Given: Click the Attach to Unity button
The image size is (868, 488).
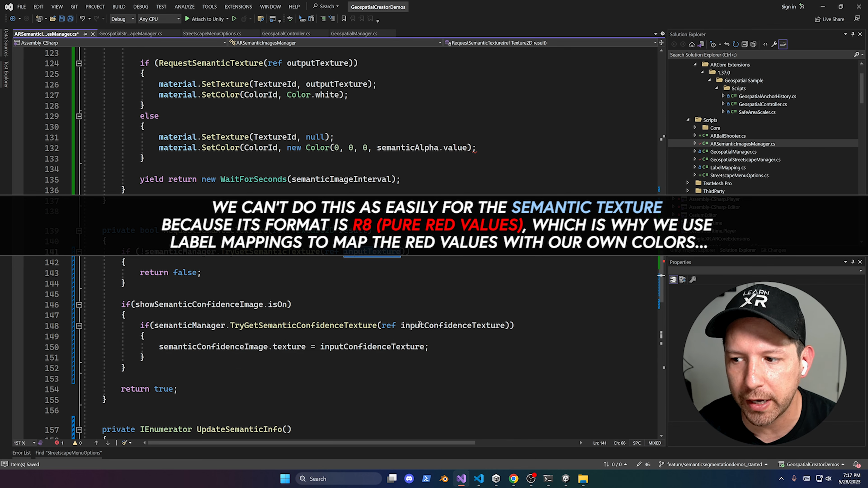Looking at the screenshot, I should [204, 19].
